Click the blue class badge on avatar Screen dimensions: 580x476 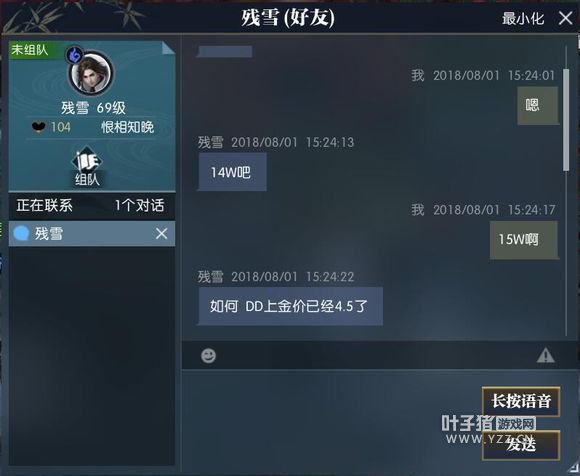point(74,55)
